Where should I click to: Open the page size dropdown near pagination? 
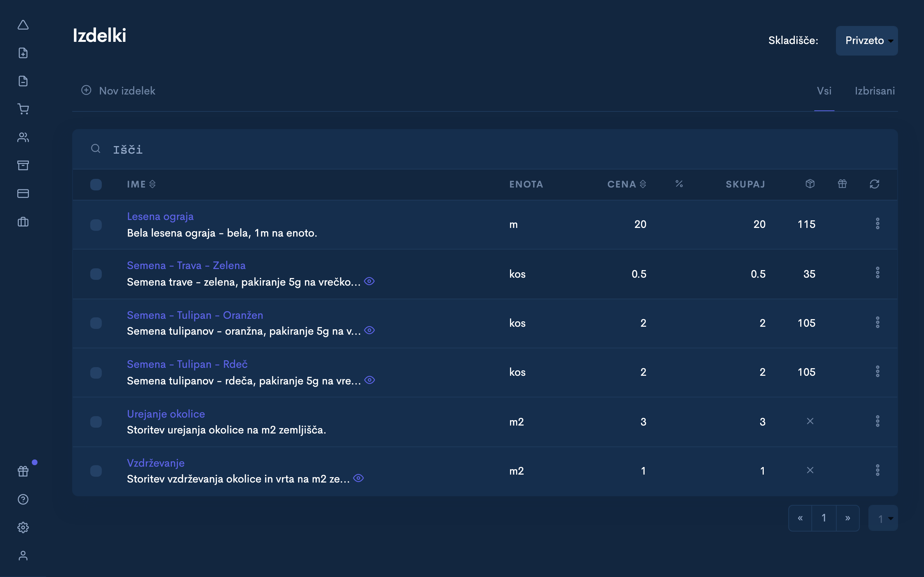click(x=883, y=518)
